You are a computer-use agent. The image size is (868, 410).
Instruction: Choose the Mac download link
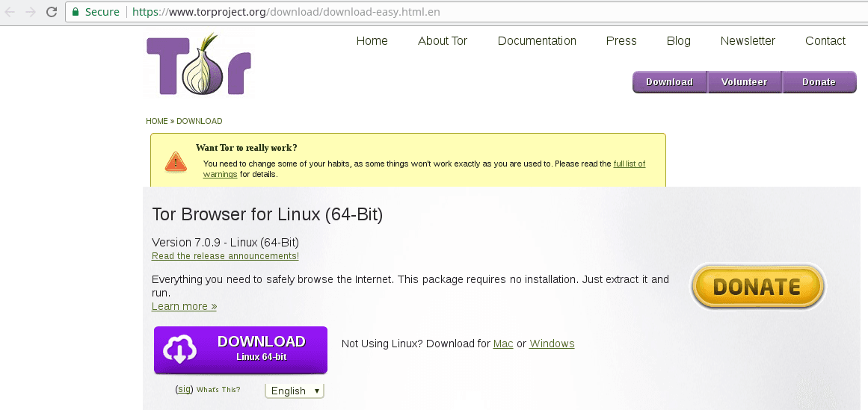pos(503,344)
